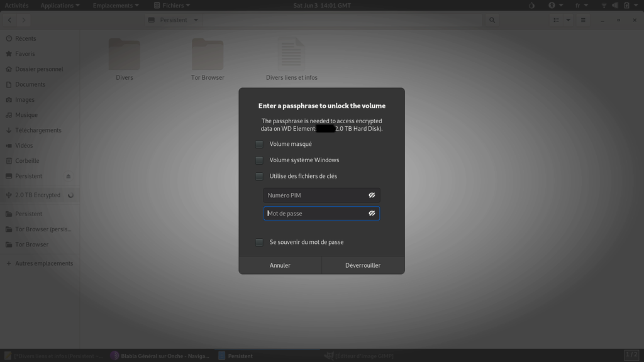Open the hamburger menu in Files toolbar
644x362 pixels.
(583, 20)
